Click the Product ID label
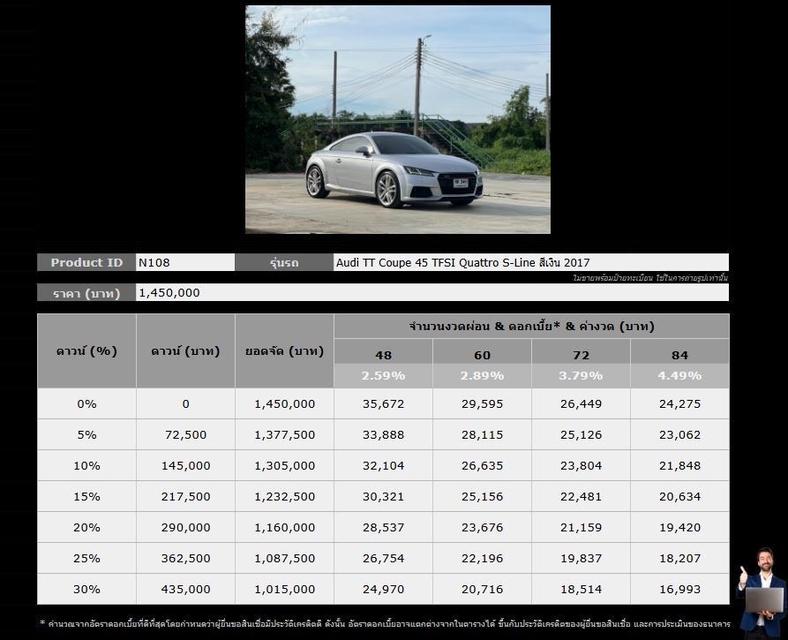Image resolution: width=788 pixels, height=640 pixels. pyautogui.click(x=87, y=263)
